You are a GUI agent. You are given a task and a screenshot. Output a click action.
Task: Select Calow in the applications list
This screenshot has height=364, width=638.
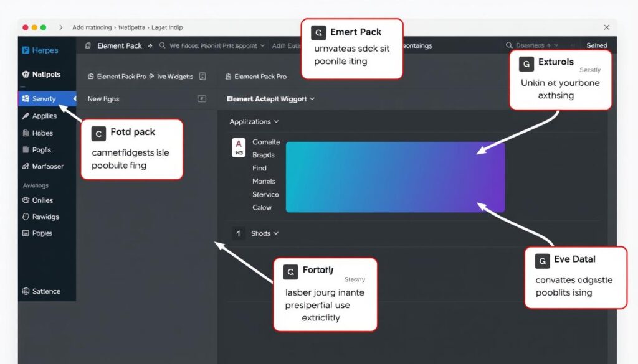tap(262, 208)
